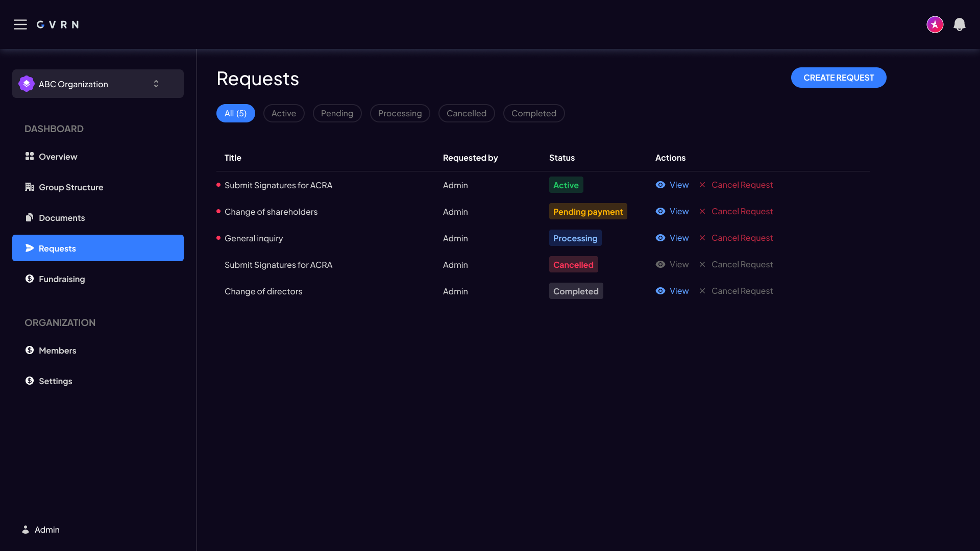Viewport: 980px width, 551px height.
Task: View the General inquiry request
Action: [x=679, y=238]
